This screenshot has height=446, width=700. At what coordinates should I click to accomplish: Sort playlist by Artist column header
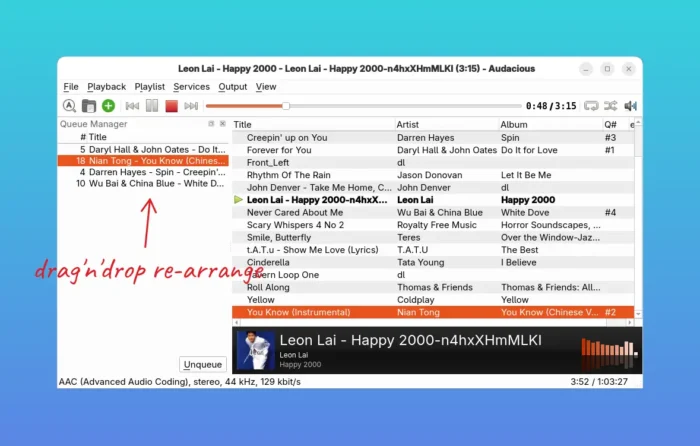(410, 124)
